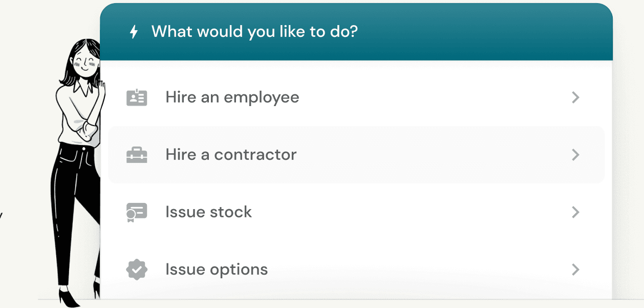Click the certificate icon beside Issue stock
Screen dimensions: 644x308
click(x=137, y=212)
